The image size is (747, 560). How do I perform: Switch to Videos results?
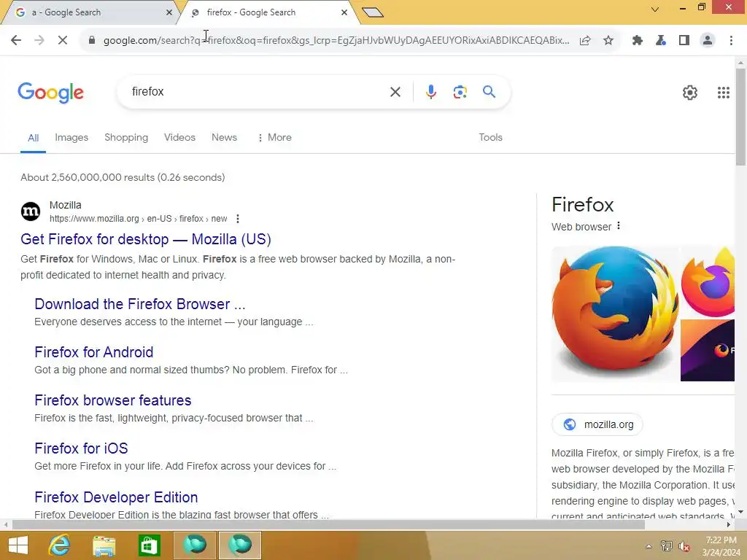click(x=179, y=137)
